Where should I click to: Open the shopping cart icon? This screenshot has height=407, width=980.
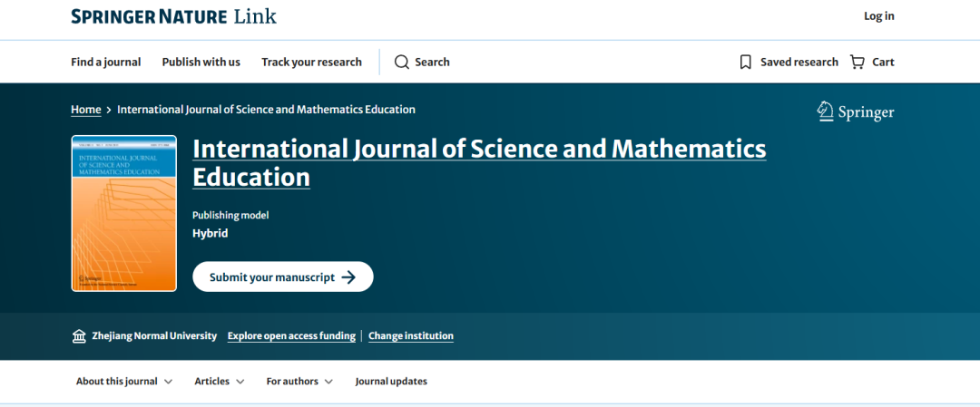point(857,62)
